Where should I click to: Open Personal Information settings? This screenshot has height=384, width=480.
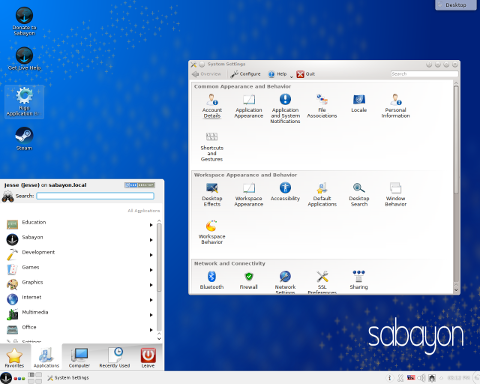(x=396, y=106)
